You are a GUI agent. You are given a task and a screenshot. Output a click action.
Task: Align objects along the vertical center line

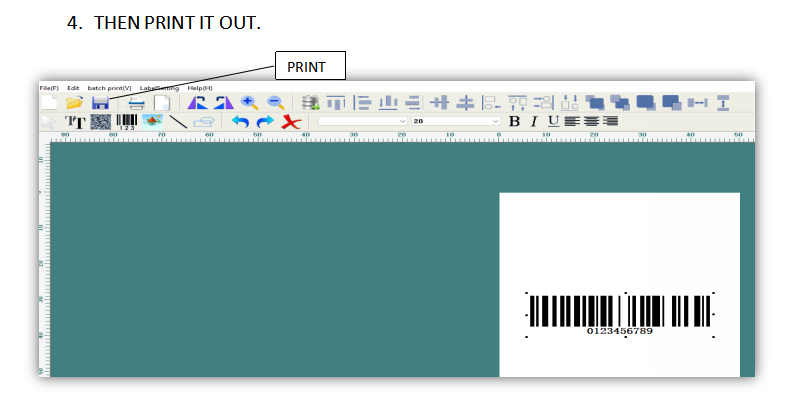coord(465,103)
